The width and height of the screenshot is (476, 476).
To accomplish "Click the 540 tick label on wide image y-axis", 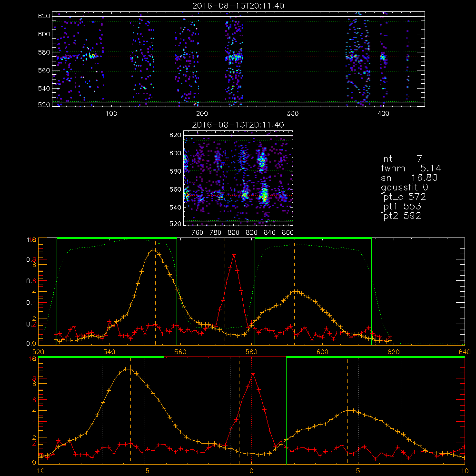I will (44, 89).
